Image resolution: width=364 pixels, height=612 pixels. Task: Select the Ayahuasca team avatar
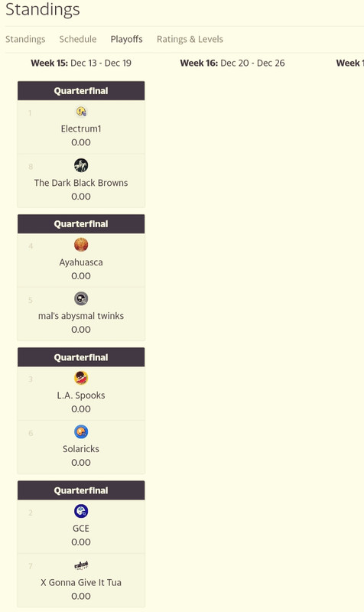[x=81, y=245]
